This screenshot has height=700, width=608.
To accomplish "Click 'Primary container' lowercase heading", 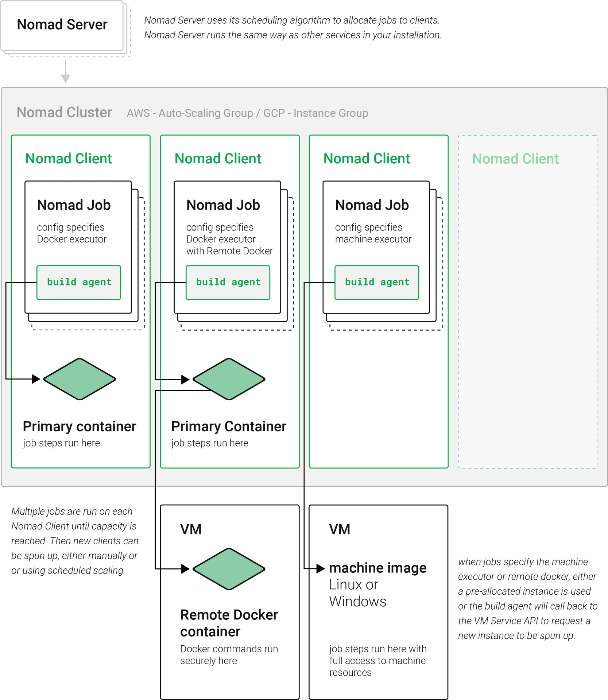I will tap(80, 426).
